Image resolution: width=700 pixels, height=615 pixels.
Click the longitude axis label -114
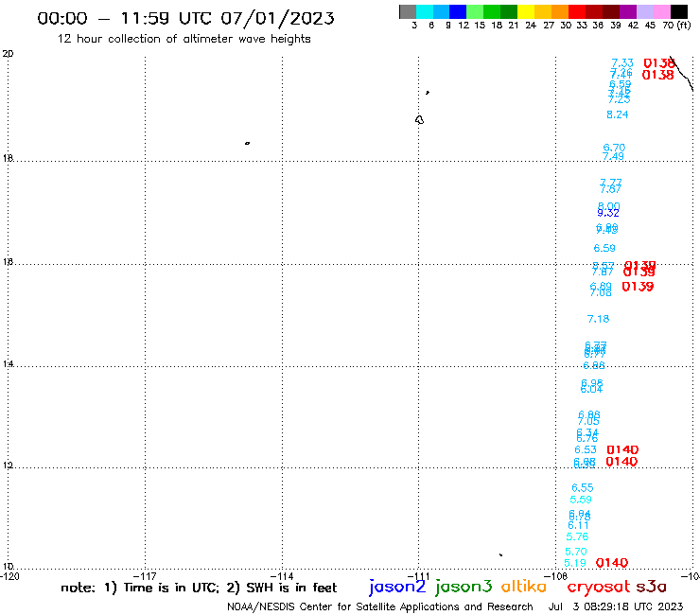coord(282,576)
